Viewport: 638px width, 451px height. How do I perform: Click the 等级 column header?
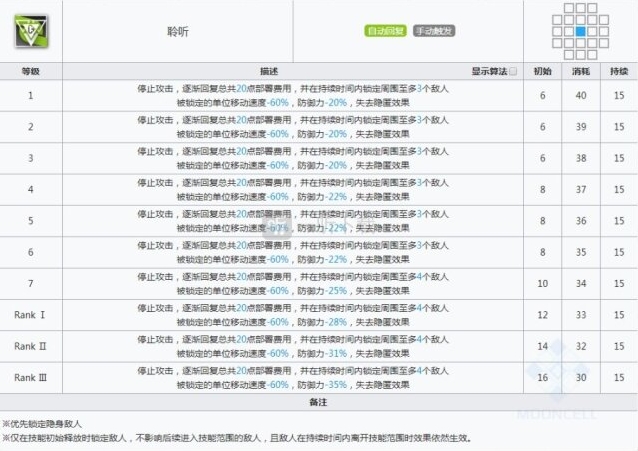30,72
